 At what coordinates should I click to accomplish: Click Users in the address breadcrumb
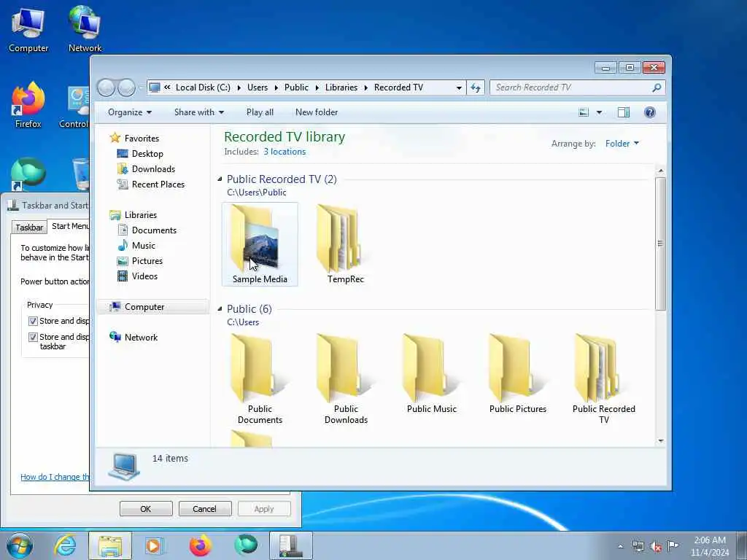(x=258, y=87)
